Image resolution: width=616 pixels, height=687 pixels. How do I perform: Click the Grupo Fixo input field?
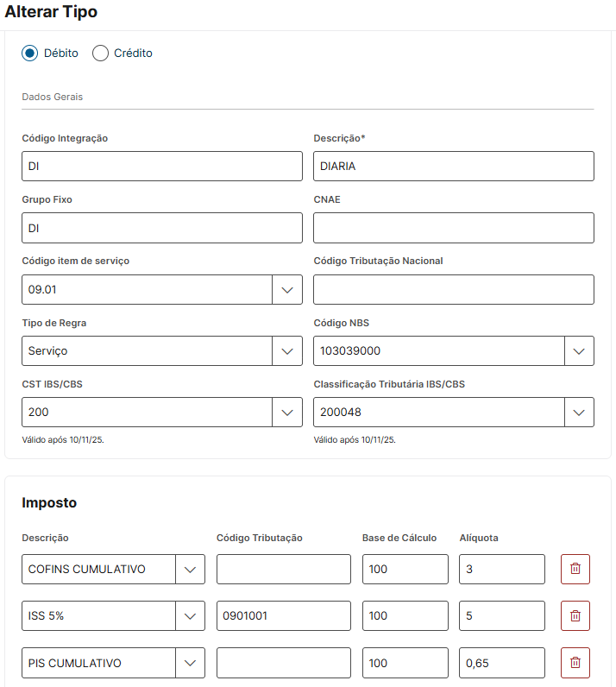(162, 228)
